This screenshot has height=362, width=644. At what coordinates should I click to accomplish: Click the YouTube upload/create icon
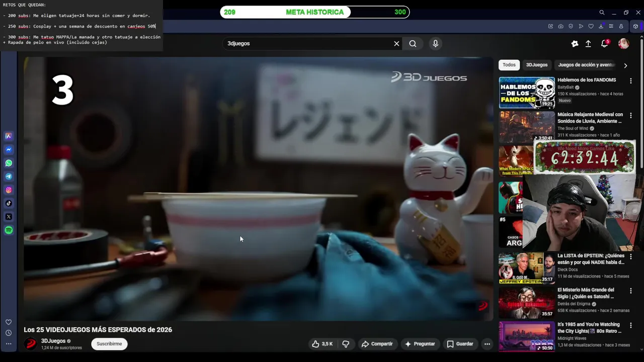(588, 44)
